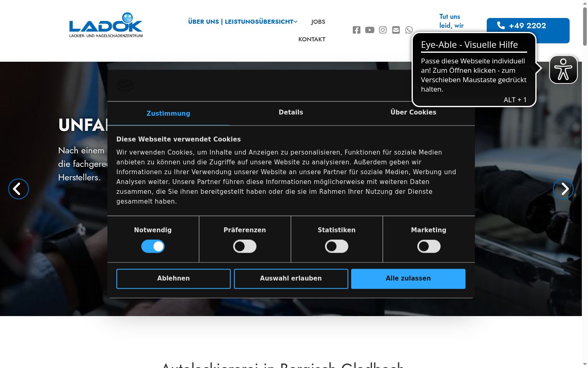Enable the Marketing cookies switch
Image resolution: width=588 pixels, height=368 pixels.
[429, 247]
